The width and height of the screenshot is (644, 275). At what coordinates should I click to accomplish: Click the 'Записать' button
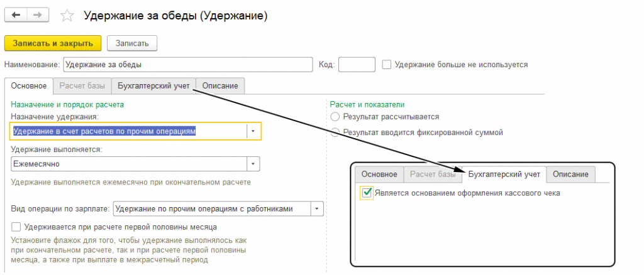[131, 43]
